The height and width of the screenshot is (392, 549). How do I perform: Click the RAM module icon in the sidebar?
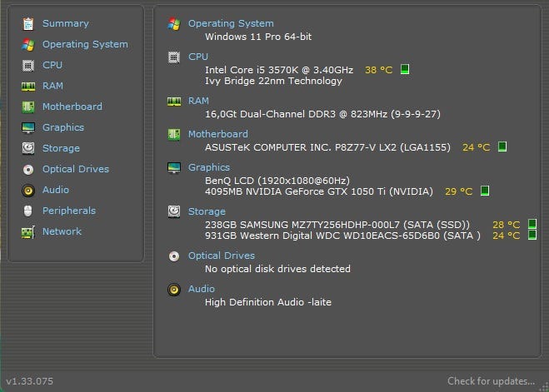pos(28,86)
